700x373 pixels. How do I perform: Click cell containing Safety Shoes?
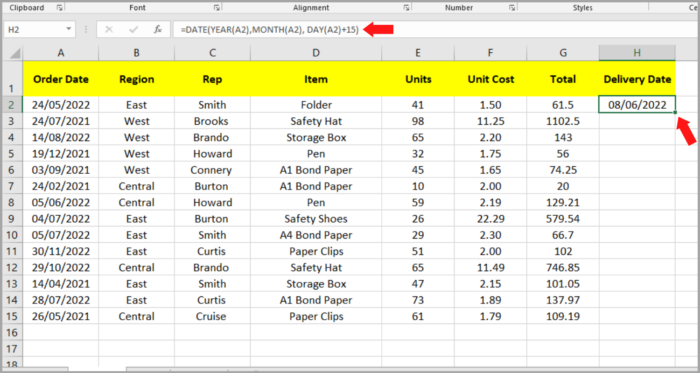tap(316, 219)
